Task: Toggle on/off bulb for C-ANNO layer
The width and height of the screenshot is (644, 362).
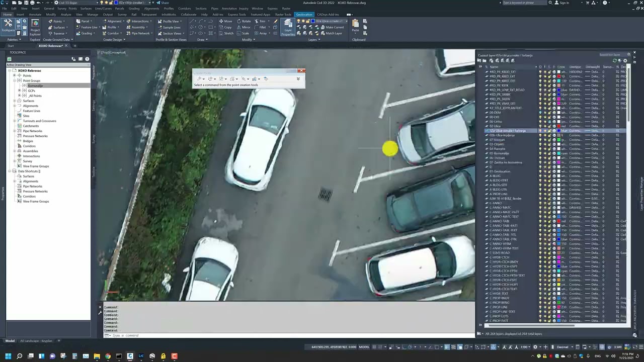Action: 540,203
